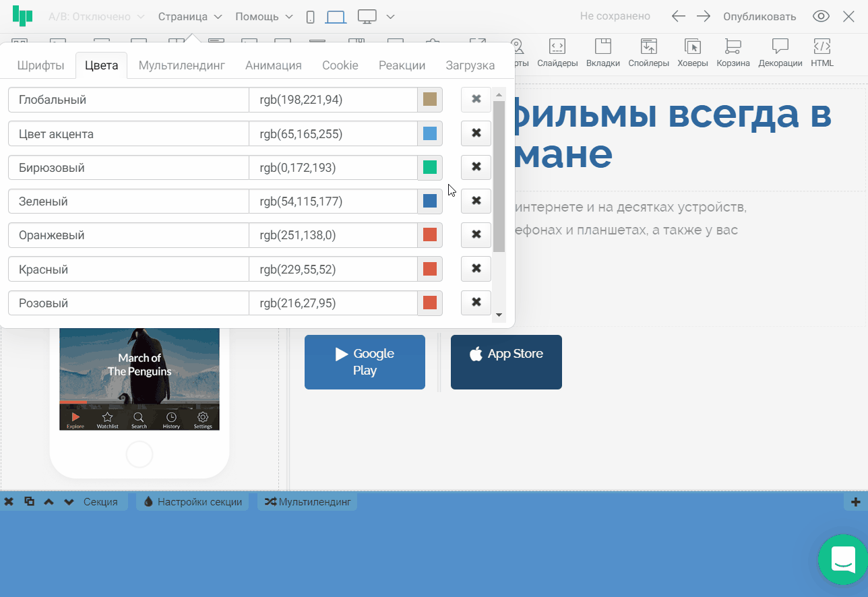Image resolution: width=868 pixels, height=597 pixels.
Task: Undo with the left arrow icon
Action: [679, 16]
